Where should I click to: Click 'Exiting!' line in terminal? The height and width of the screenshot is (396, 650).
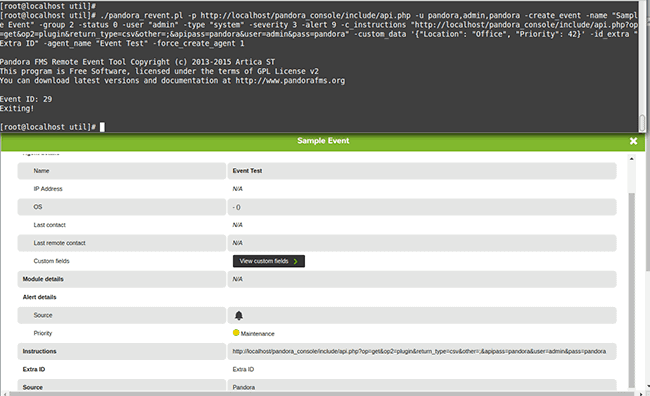(17, 108)
